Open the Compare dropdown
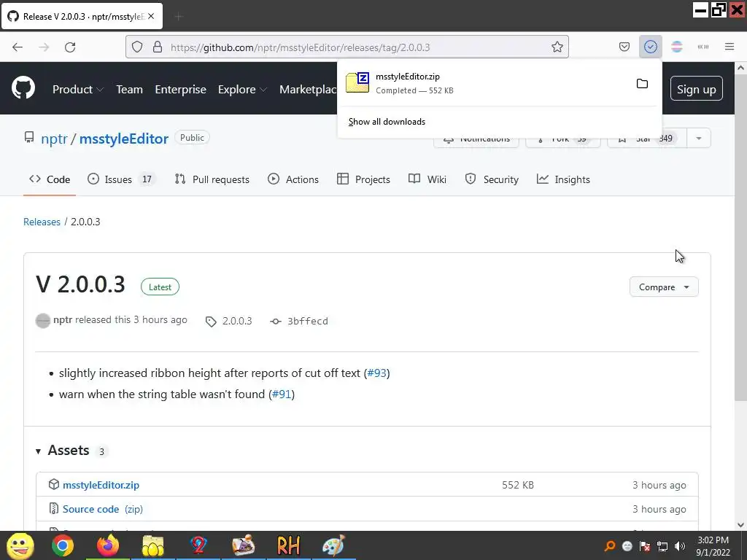The width and height of the screenshot is (747, 560). click(664, 287)
